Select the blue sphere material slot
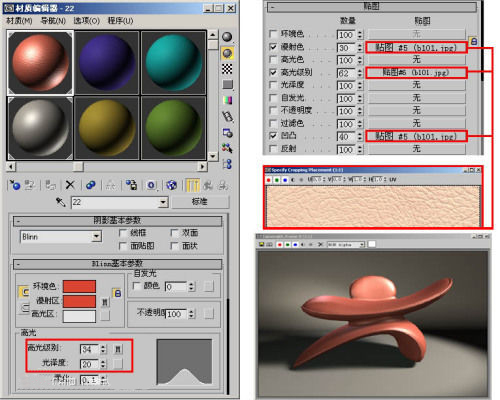 click(107, 63)
